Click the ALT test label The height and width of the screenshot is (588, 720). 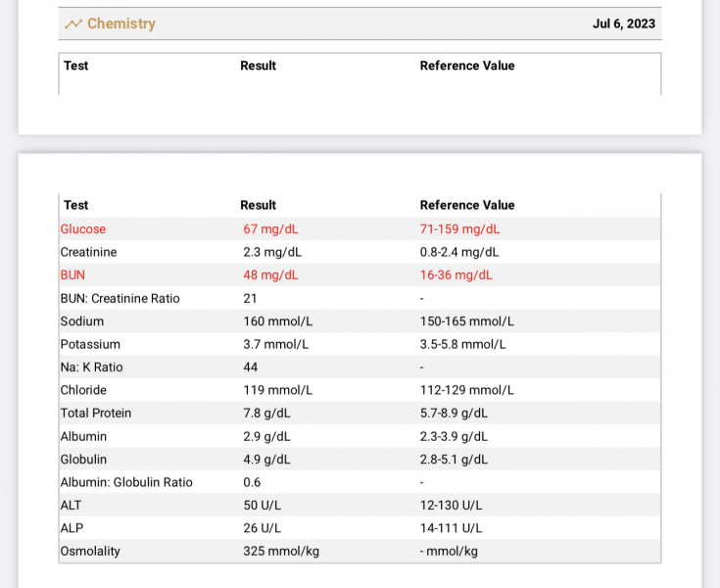(x=72, y=505)
